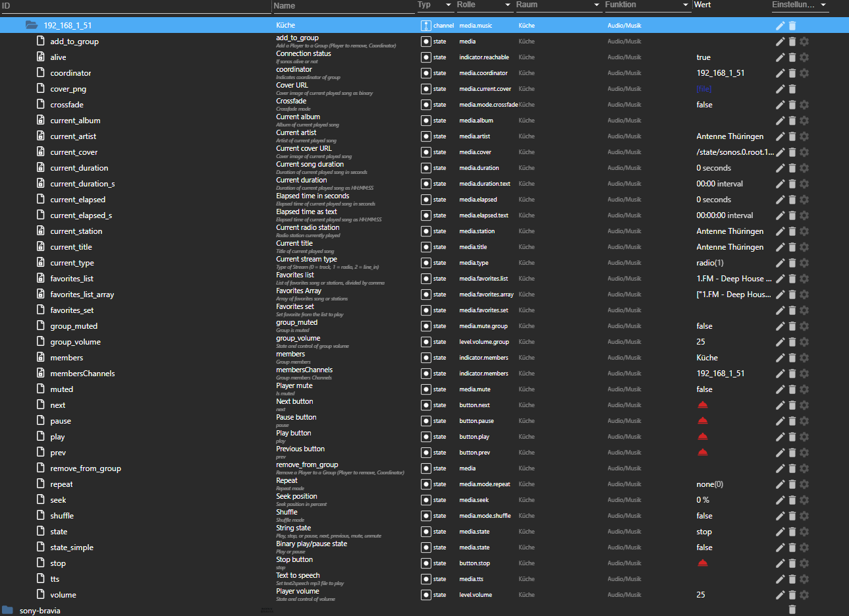Trigger the pause button value
Viewport: 849px width, 616px height.
tap(702, 420)
